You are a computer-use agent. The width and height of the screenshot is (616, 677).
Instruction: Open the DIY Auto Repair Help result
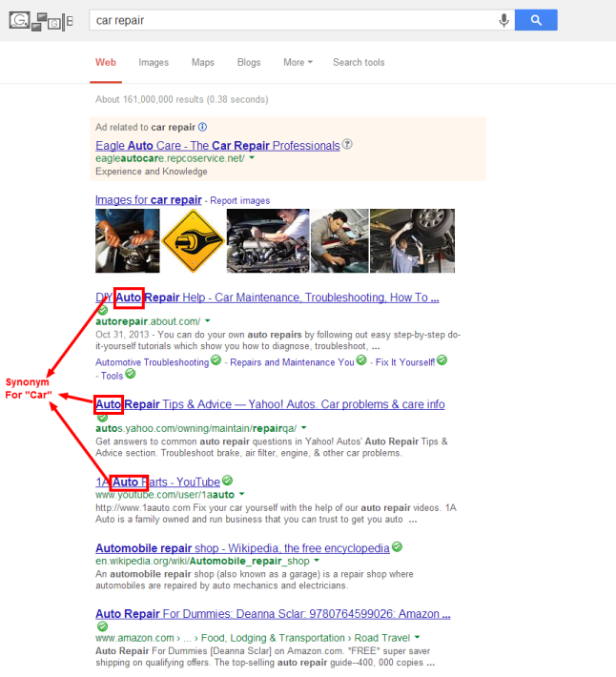point(267,297)
